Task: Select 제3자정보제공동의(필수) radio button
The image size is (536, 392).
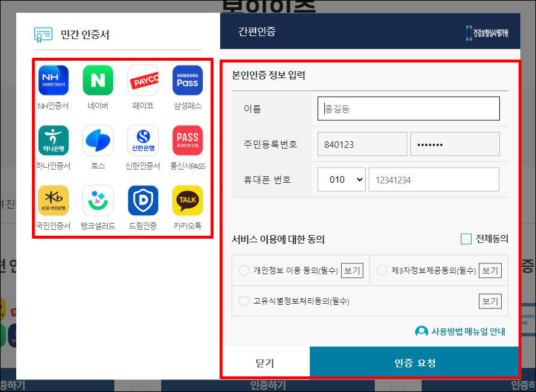Action: pyautogui.click(x=381, y=271)
